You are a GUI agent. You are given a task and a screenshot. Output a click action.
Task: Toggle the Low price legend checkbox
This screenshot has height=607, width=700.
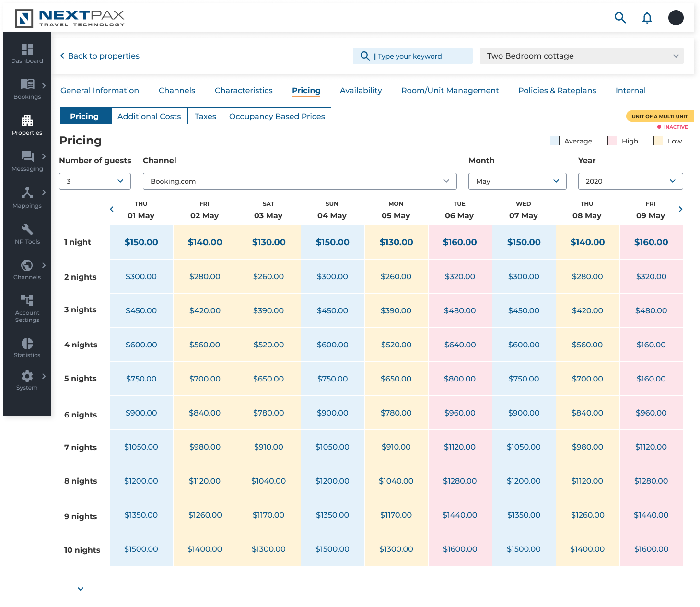658,141
